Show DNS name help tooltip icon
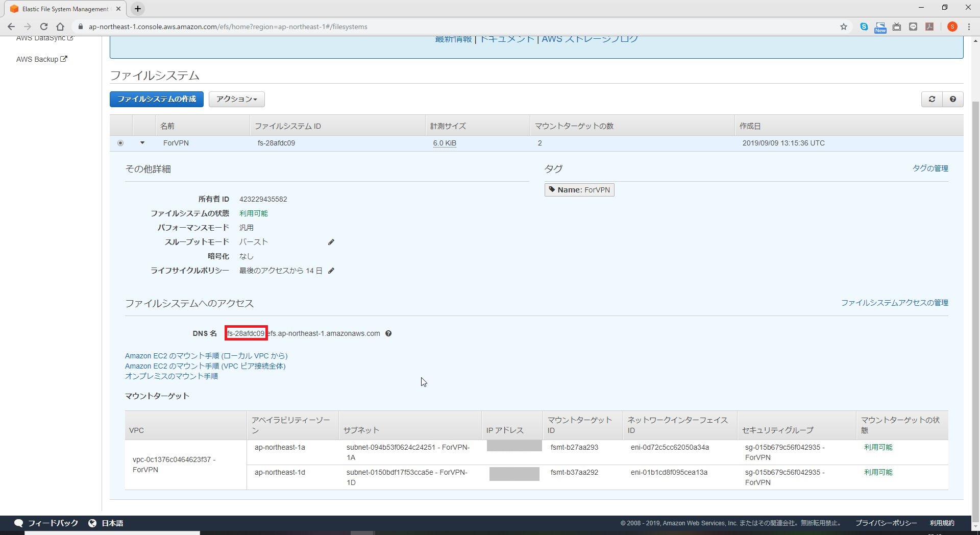The height and width of the screenshot is (535, 980). [x=388, y=333]
